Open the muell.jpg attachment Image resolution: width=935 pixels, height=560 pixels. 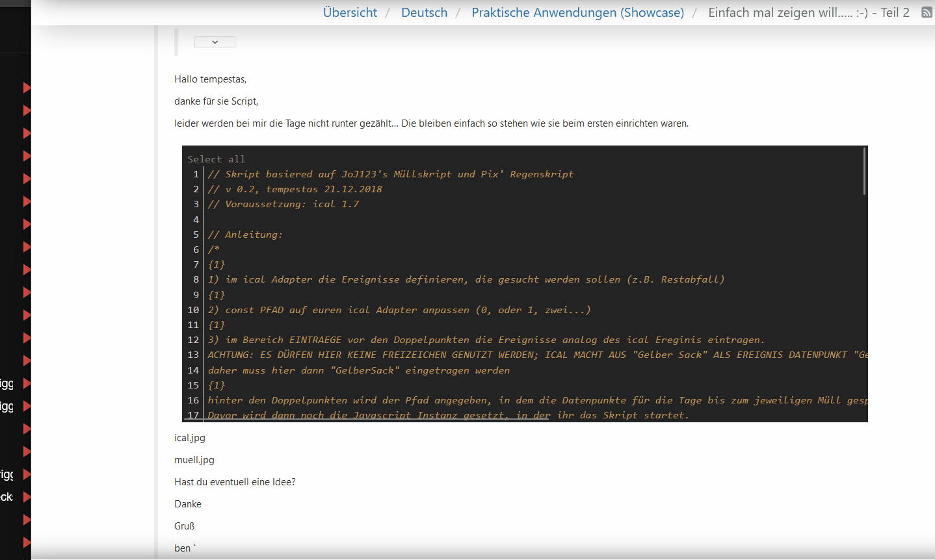pos(194,460)
